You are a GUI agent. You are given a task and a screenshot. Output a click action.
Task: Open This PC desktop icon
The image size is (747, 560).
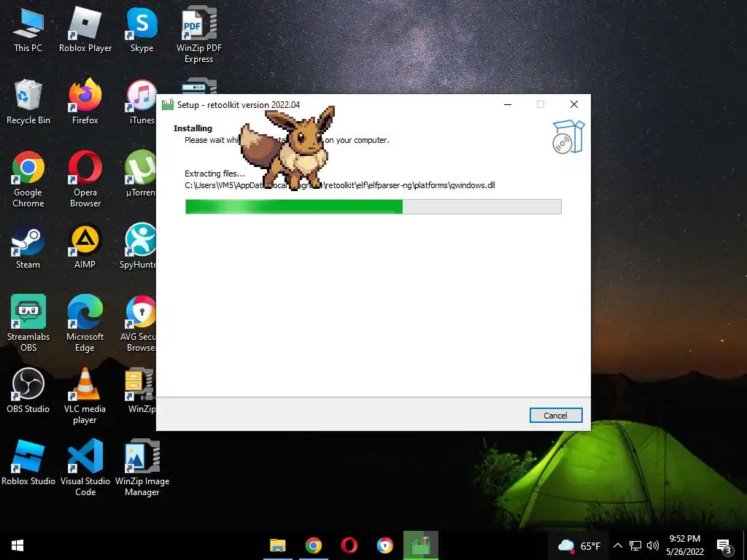pyautogui.click(x=28, y=29)
